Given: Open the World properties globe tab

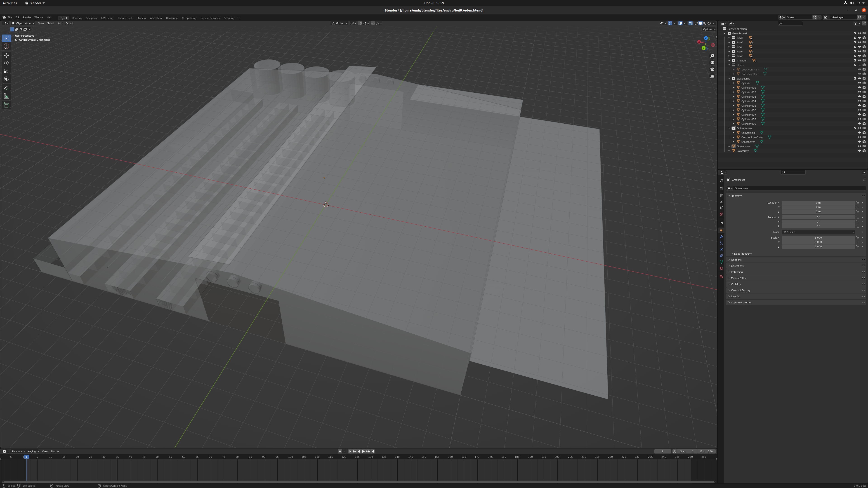Looking at the screenshot, I should pyautogui.click(x=721, y=214).
